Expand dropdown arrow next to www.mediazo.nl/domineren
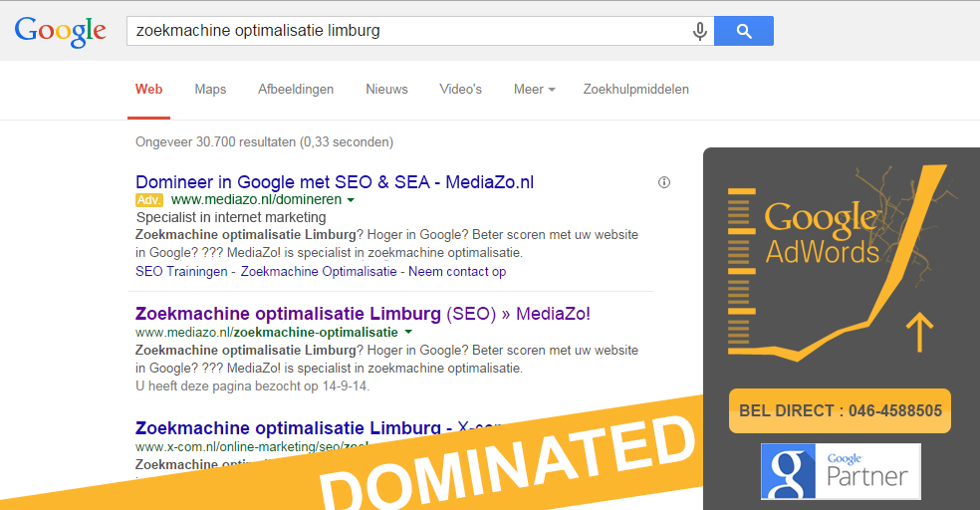Viewport: 980px width, 510px height. [351, 200]
